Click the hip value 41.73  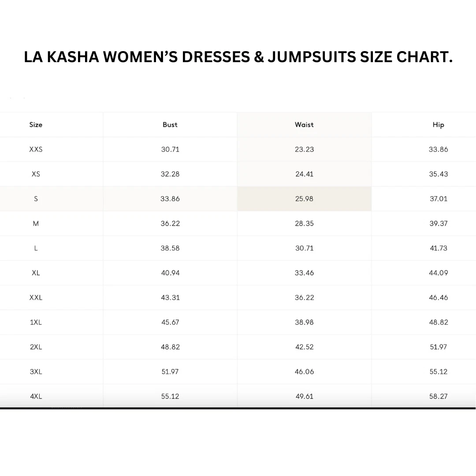[438, 248]
